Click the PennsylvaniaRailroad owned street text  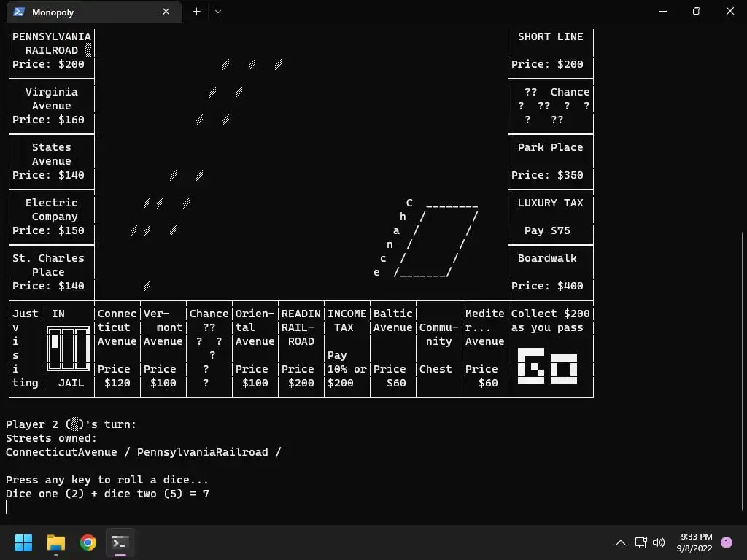[x=203, y=452]
